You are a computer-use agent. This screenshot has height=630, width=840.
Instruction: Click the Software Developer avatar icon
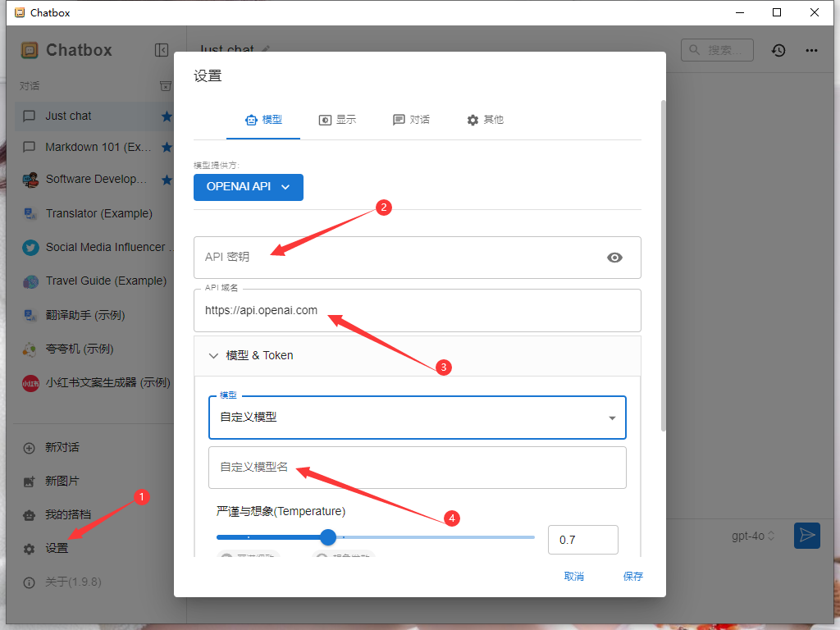coord(30,180)
